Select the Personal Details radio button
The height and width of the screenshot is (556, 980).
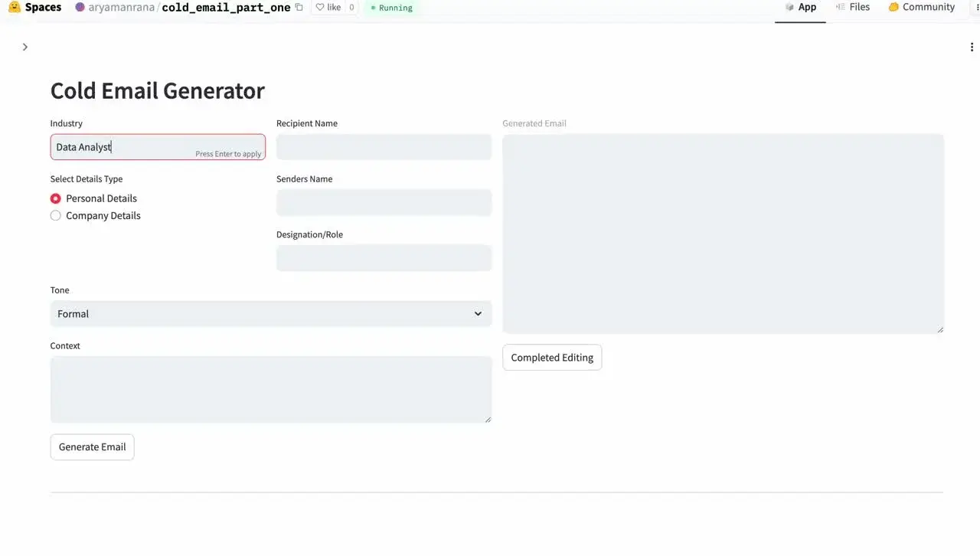[x=55, y=198]
